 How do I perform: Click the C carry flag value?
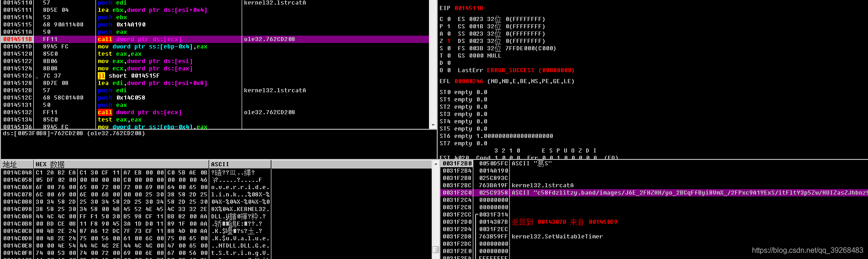[x=449, y=19]
